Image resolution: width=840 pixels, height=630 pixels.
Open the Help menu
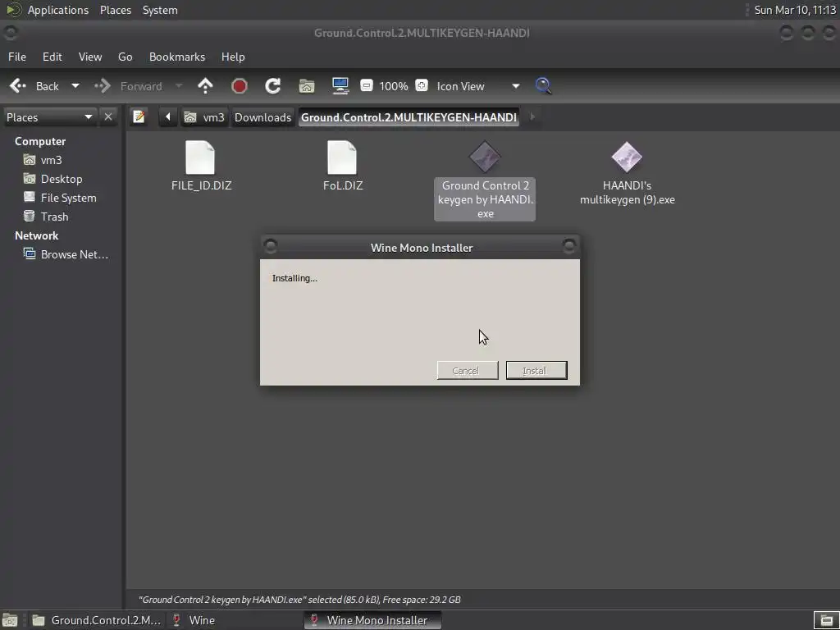pos(233,57)
